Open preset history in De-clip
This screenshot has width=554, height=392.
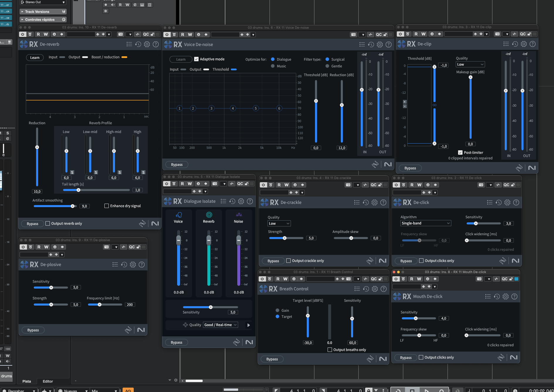click(x=515, y=44)
